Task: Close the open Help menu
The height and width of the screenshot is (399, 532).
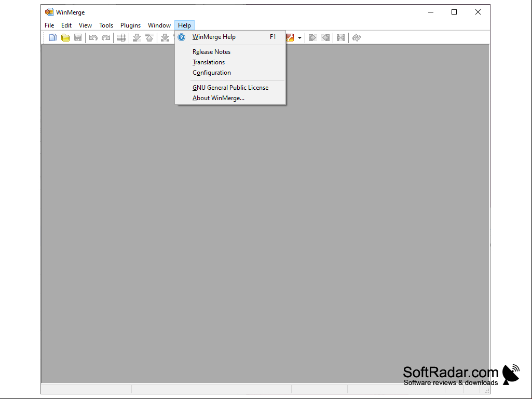Action: [x=184, y=25]
